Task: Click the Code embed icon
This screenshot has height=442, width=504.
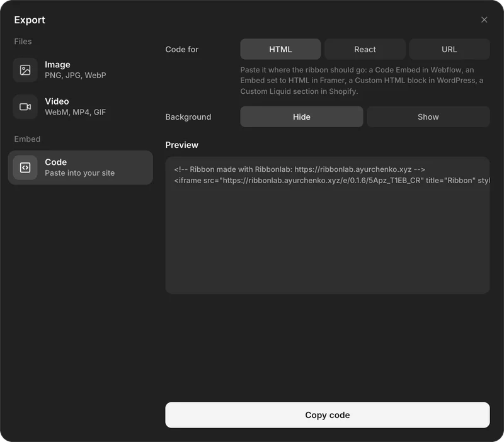Action: pos(25,167)
